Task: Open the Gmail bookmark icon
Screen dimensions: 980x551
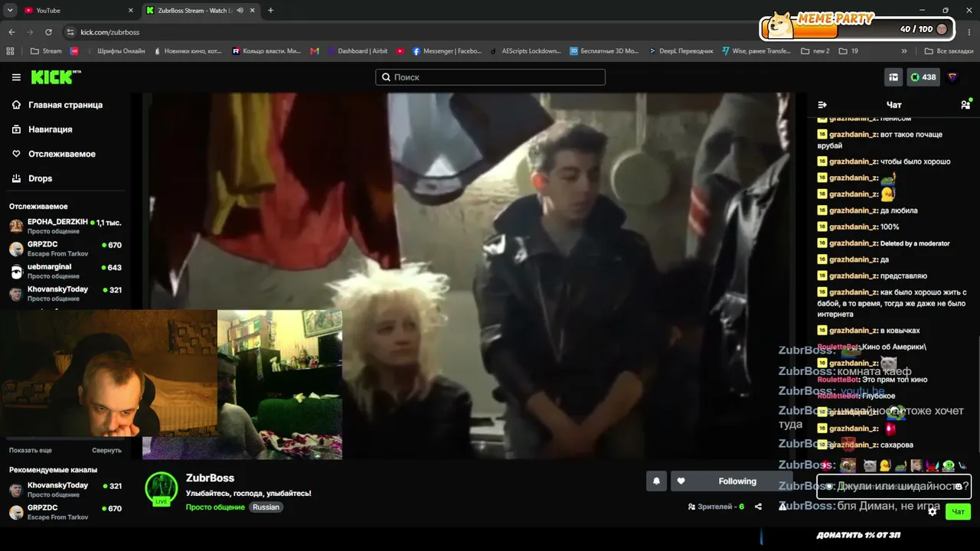Action: pos(315,51)
